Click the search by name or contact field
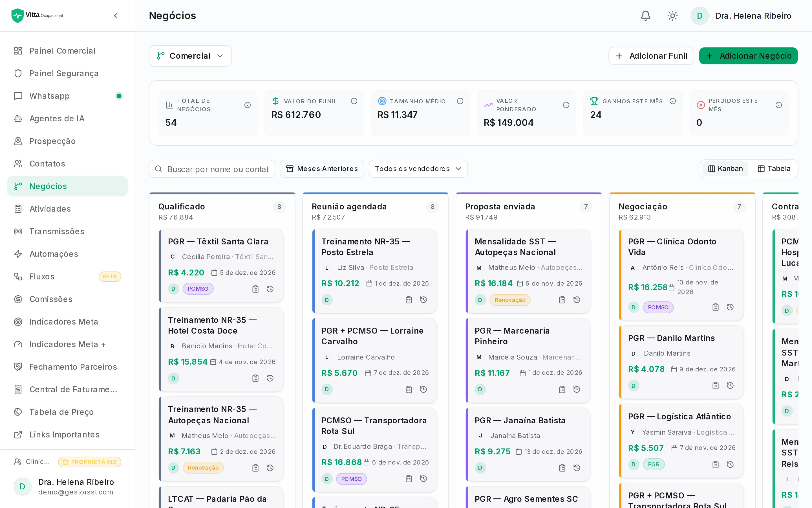812x508 pixels. 212,169
